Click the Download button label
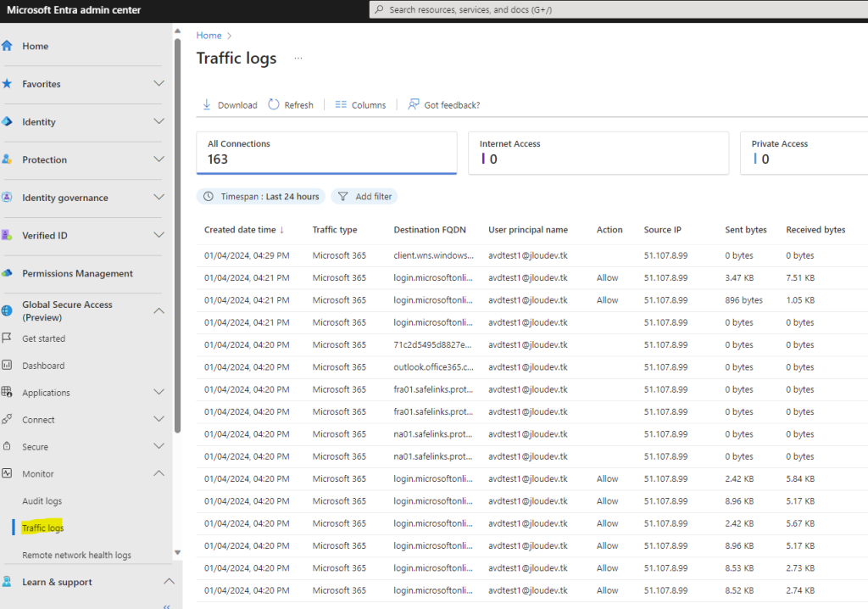 pos(237,104)
